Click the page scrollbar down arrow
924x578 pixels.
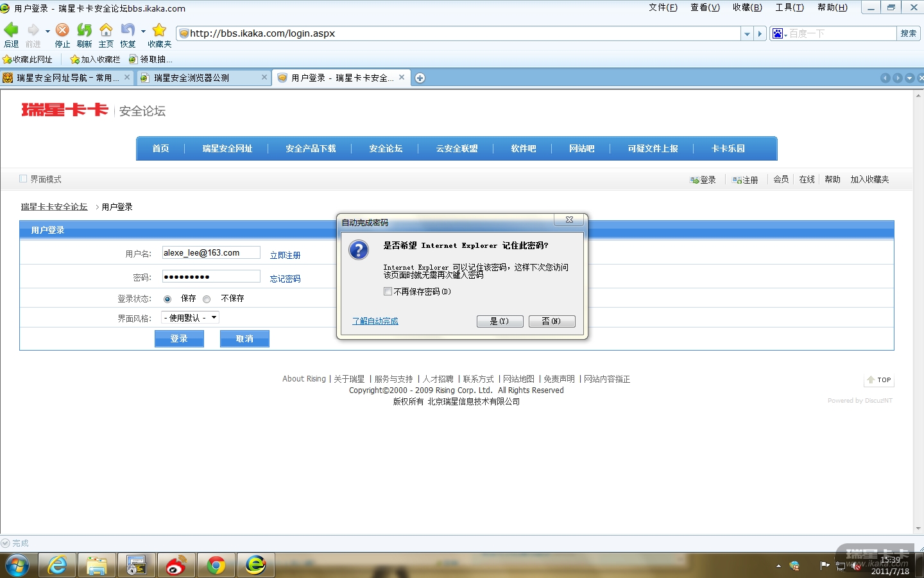[918, 529]
